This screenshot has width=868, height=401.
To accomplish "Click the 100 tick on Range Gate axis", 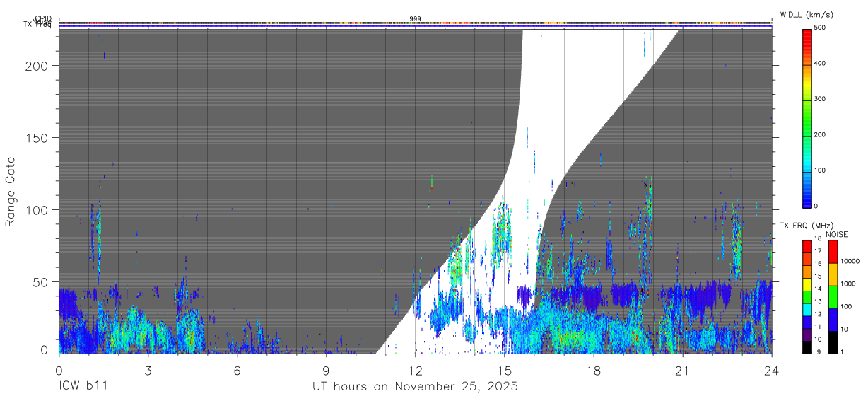I will (x=37, y=210).
